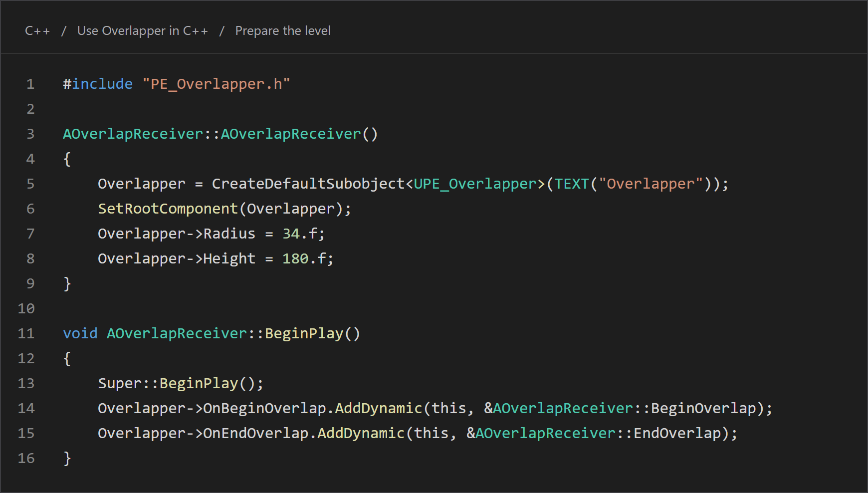
Task: Click the closing brace on line 9
Action: coord(67,283)
